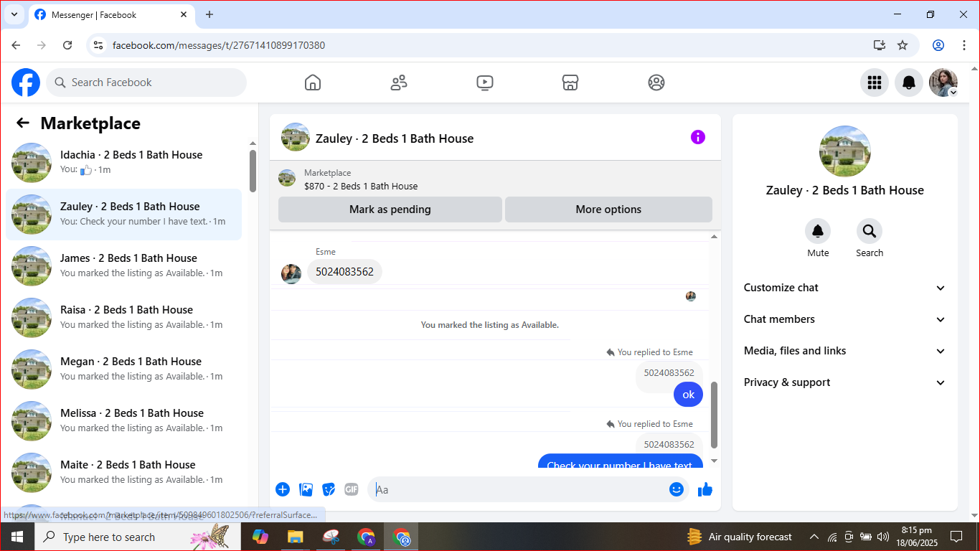Screen dimensions: 980x551
Task: Open account profile picture menu
Action: click(943, 83)
